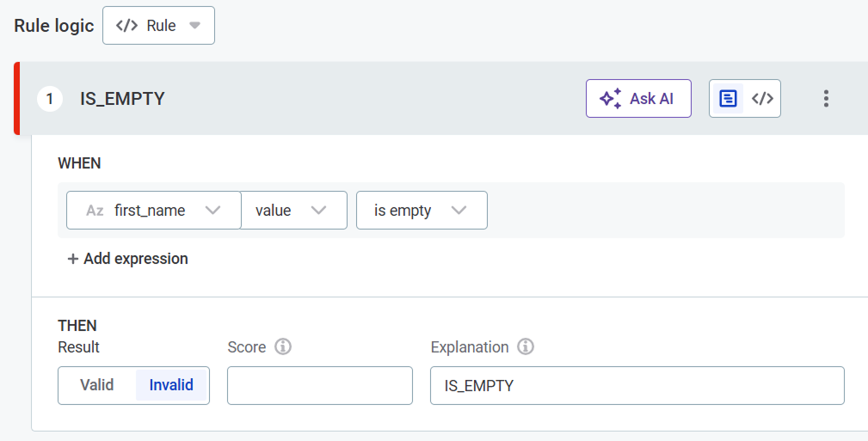868x441 pixels.
Task: Focus the empty Score input field
Action: pyautogui.click(x=319, y=385)
